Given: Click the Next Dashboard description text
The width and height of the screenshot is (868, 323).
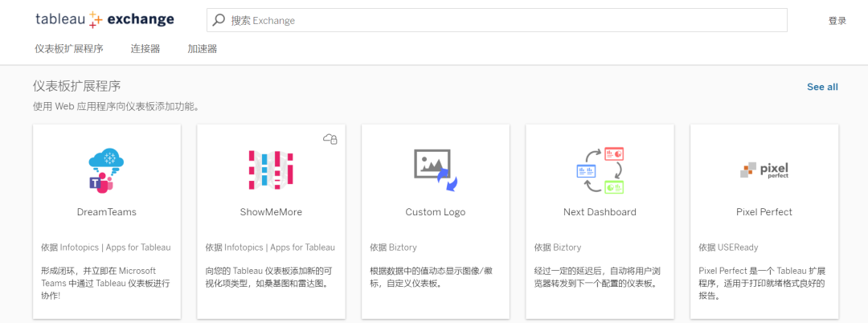Looking at the screenshot, I should [x=596, y=278].
